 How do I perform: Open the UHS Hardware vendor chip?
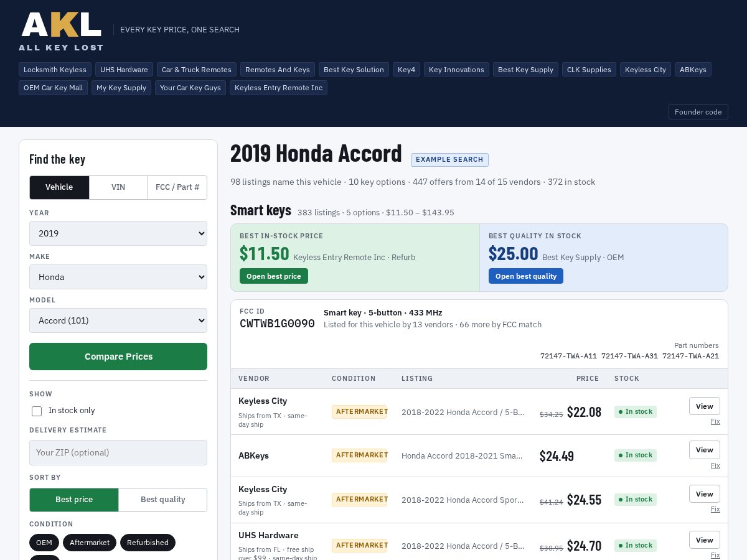(124, 70)
